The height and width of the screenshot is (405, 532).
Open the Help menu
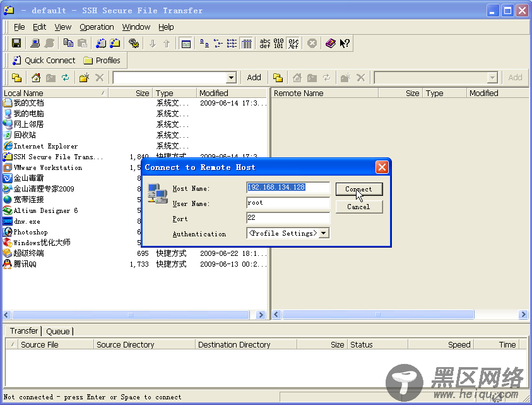click(x=166, y=27)
